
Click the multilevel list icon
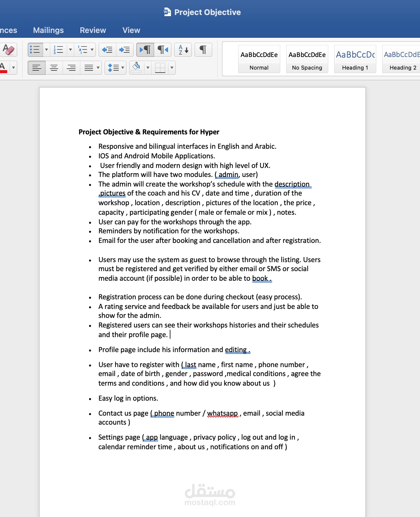coord(82,50)
